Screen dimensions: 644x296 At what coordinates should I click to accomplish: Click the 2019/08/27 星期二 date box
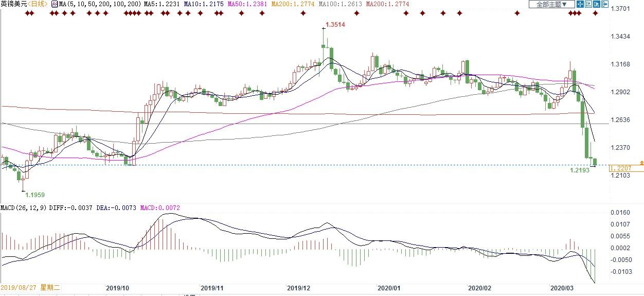point(30,288)
